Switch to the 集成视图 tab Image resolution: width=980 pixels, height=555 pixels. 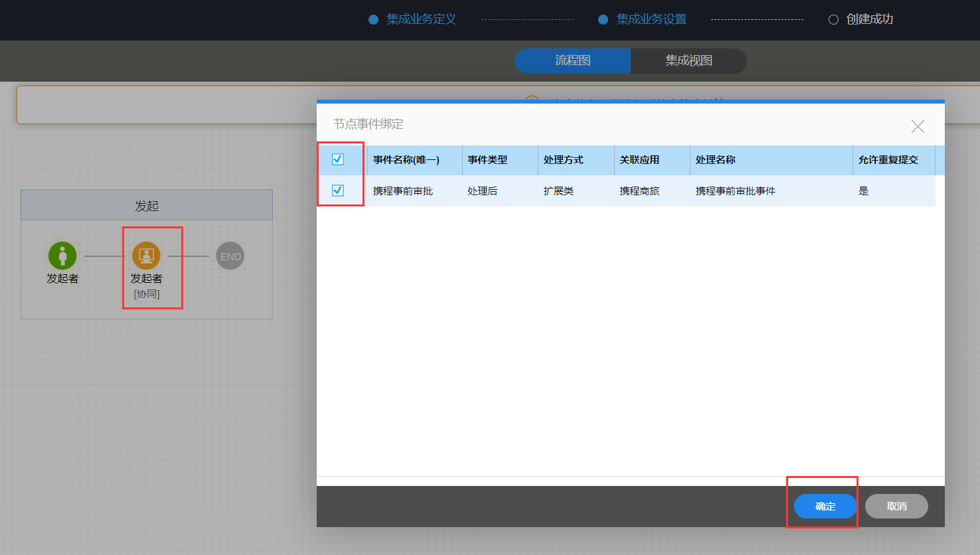[689, 60]
